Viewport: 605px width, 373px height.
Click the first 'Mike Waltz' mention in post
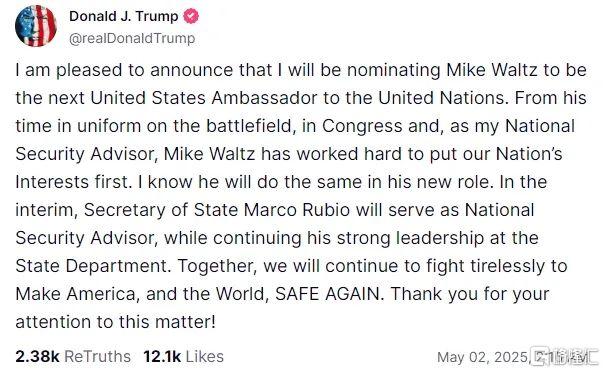point(492,70)
